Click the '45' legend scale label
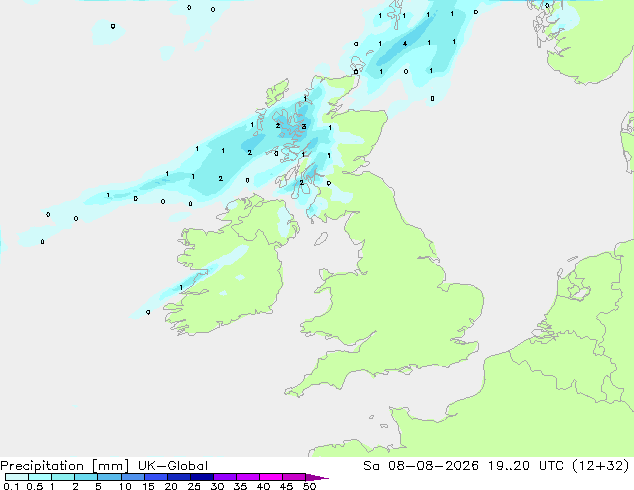634x490 pixels. tap(286, 486)
